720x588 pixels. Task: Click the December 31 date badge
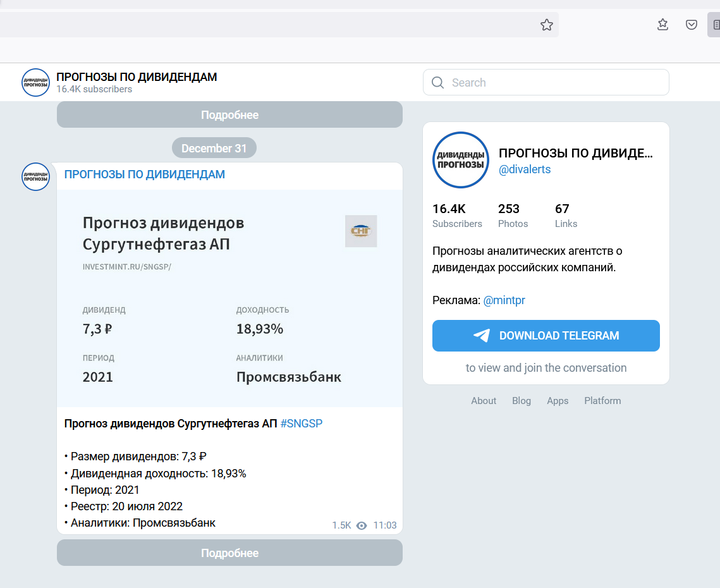tap(214, 148)
